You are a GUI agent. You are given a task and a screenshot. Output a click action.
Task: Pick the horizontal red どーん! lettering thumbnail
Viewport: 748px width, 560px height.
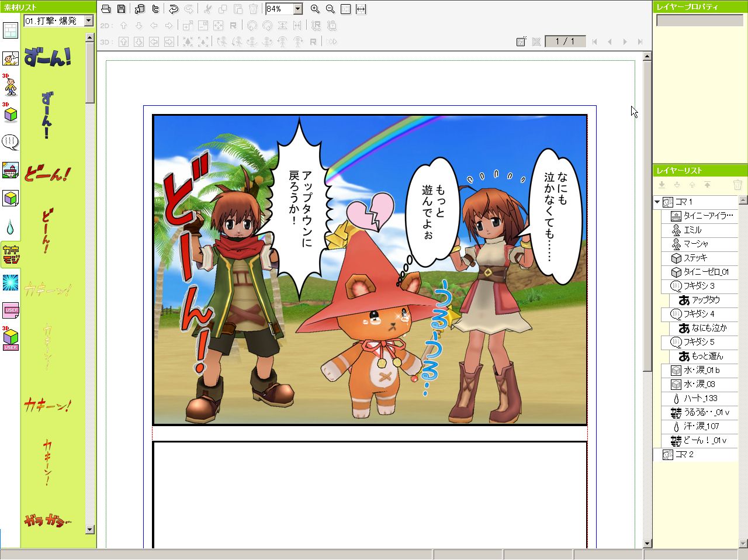[47, 174]
